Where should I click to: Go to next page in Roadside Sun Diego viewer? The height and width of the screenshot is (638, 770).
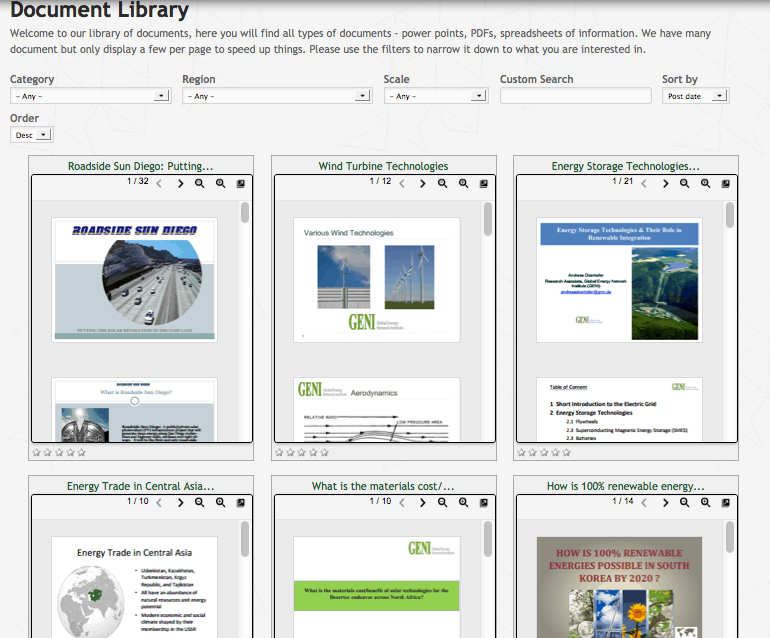[181, 184]
